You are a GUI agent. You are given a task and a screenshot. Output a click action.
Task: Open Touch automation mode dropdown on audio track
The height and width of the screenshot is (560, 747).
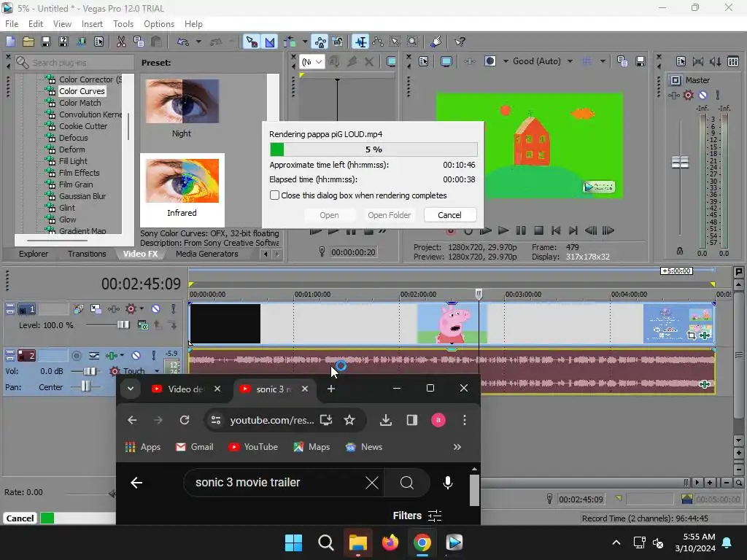(x=157, y=371)
